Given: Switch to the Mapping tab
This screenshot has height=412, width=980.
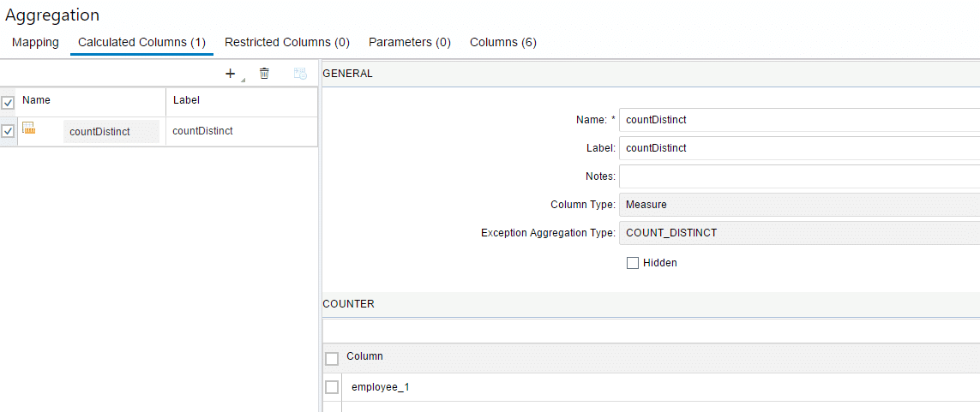Looking at the screenshot, I should coord(35,42).
